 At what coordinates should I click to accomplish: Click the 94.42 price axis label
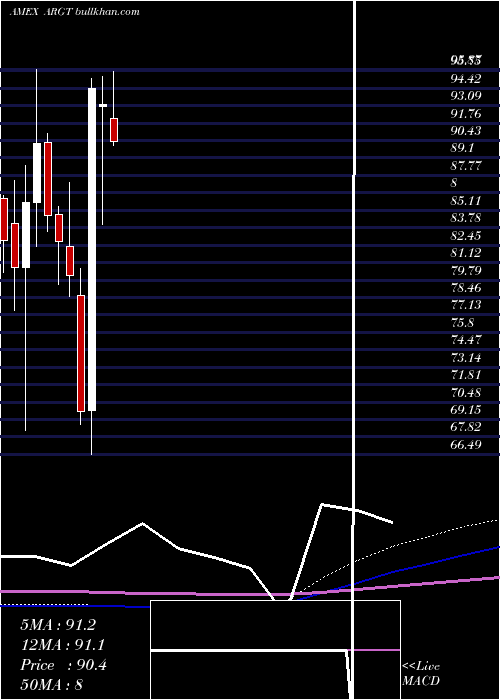pos(466,79)
